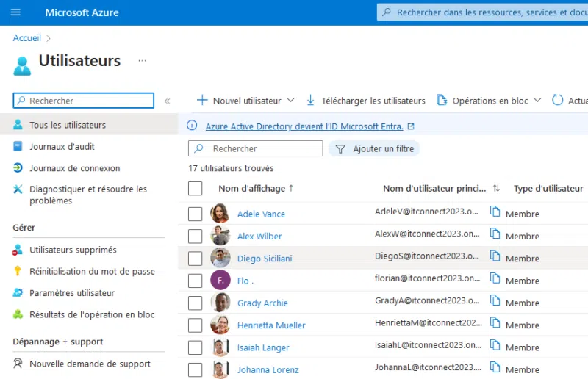Click the Actualiser refresh icon
588x379 pixels.
coord(558,101)
